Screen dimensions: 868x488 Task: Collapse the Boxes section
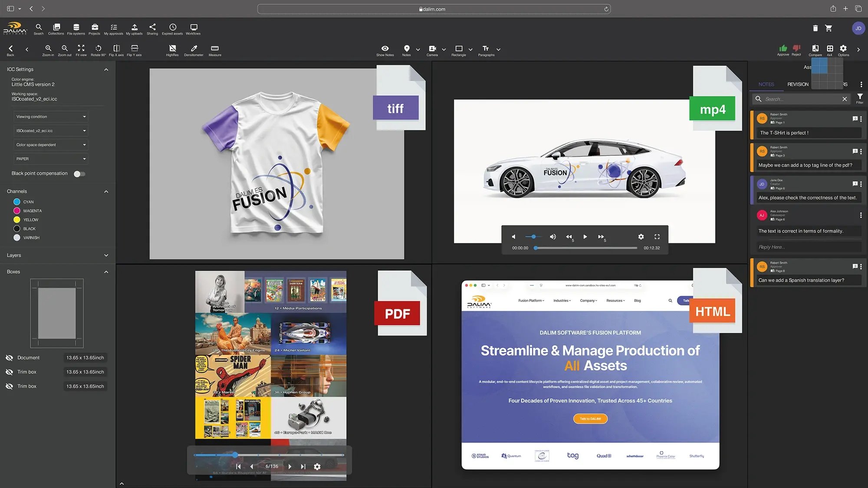pyautogui.click(x=106, y=272)
